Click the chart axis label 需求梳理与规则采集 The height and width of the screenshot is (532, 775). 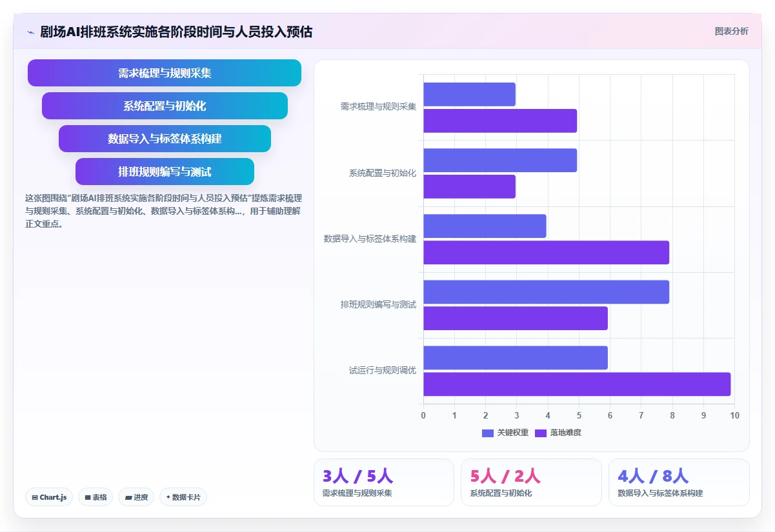click(378, 106)
